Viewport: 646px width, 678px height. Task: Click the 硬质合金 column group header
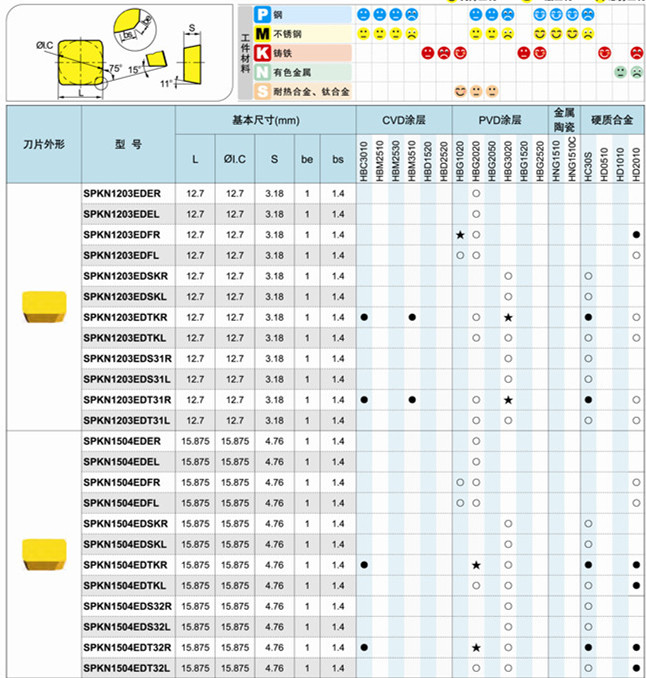[x=612, y=119]
